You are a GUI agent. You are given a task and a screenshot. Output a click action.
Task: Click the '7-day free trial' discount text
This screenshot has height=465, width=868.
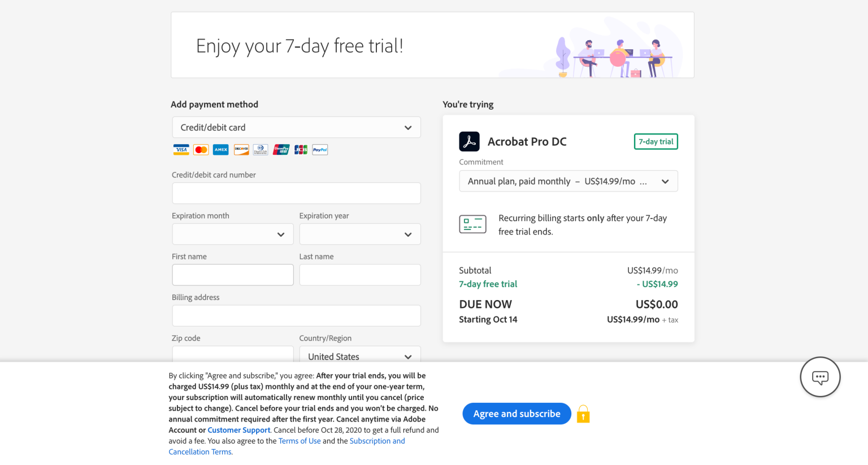[x=488, y=284]
